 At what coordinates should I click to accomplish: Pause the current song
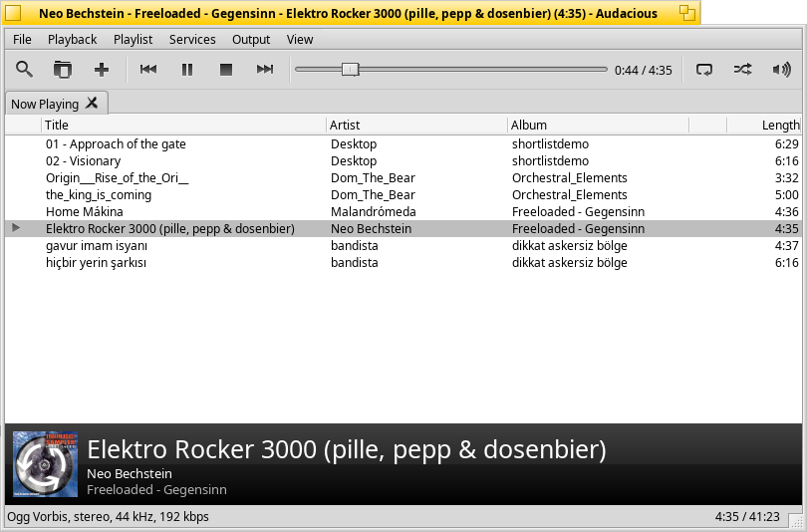(x=187, y=69)
